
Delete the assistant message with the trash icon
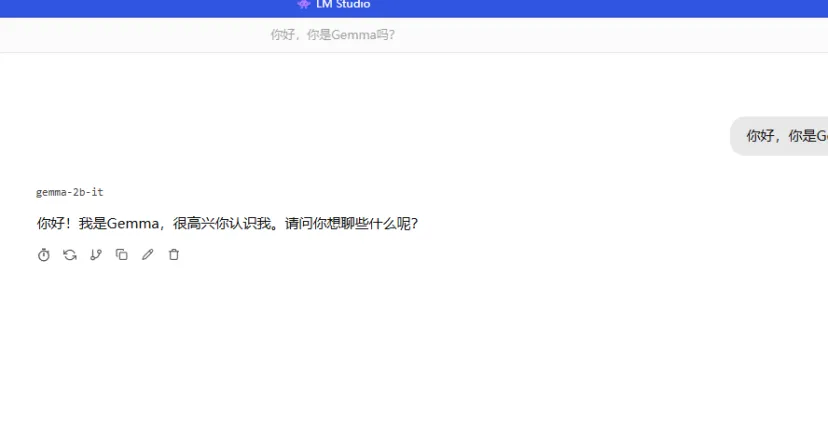pos(174,255)
